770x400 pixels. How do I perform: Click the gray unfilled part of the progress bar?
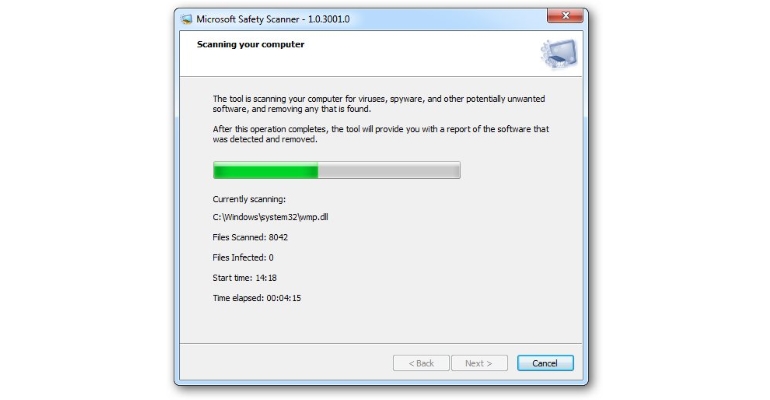(x=389, y=170)
